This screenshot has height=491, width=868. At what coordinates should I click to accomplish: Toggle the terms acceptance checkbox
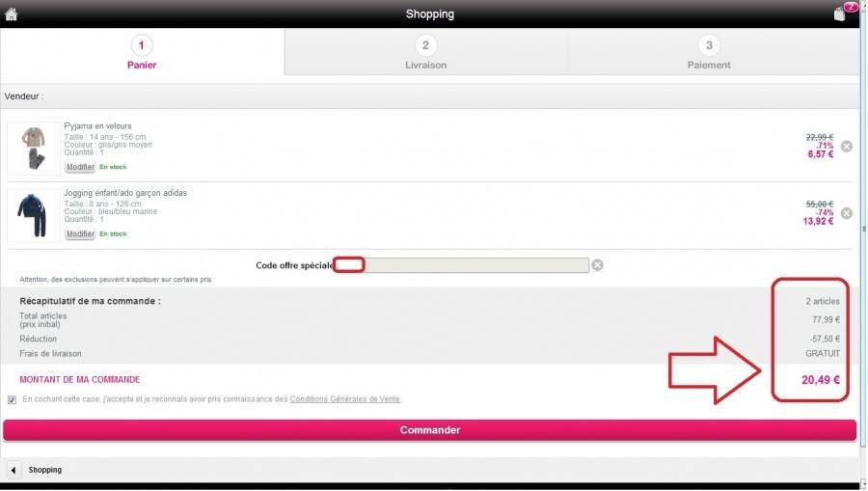tap(13, 400)
